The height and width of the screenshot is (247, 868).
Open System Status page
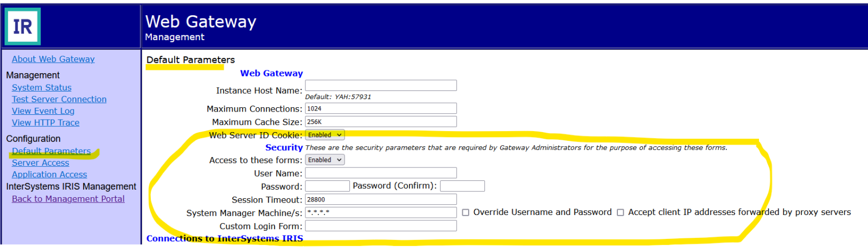(42, 87)
